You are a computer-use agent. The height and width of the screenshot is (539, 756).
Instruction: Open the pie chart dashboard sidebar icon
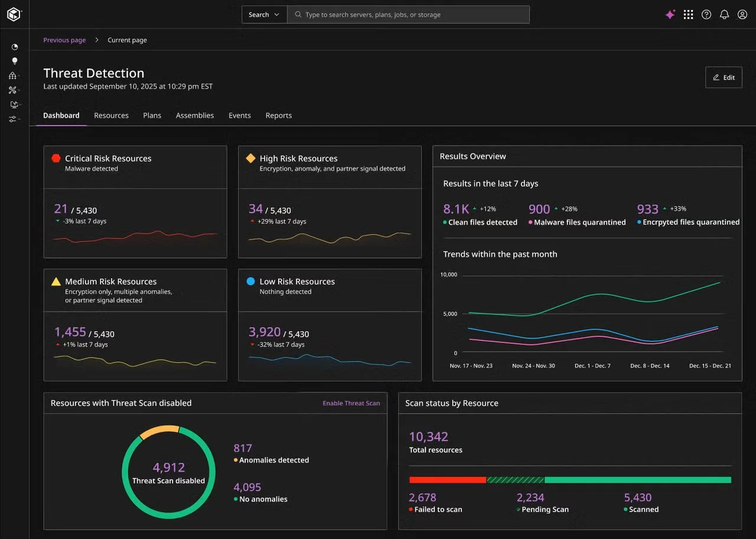click(15, 47)
